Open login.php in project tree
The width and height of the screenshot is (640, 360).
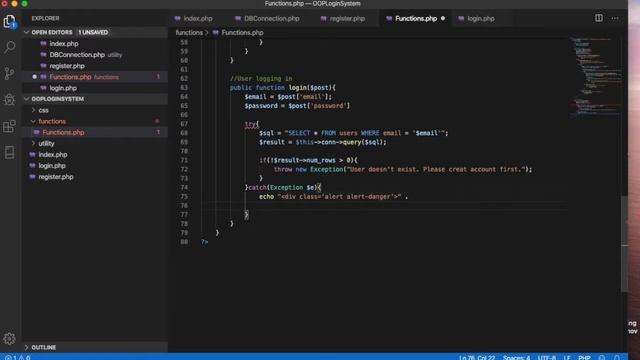point(95,166)
